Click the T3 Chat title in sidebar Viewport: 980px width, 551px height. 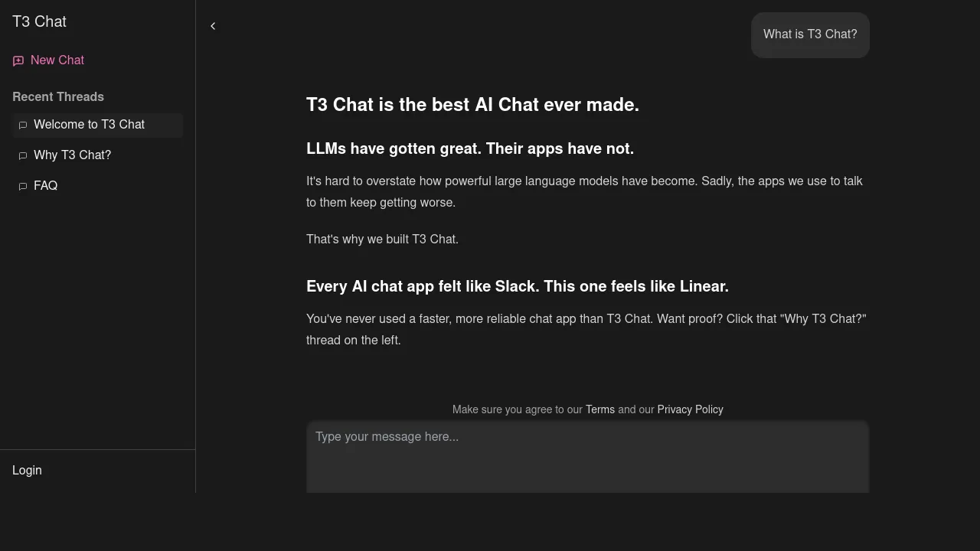pyautogui.click(x=39, y=21)
